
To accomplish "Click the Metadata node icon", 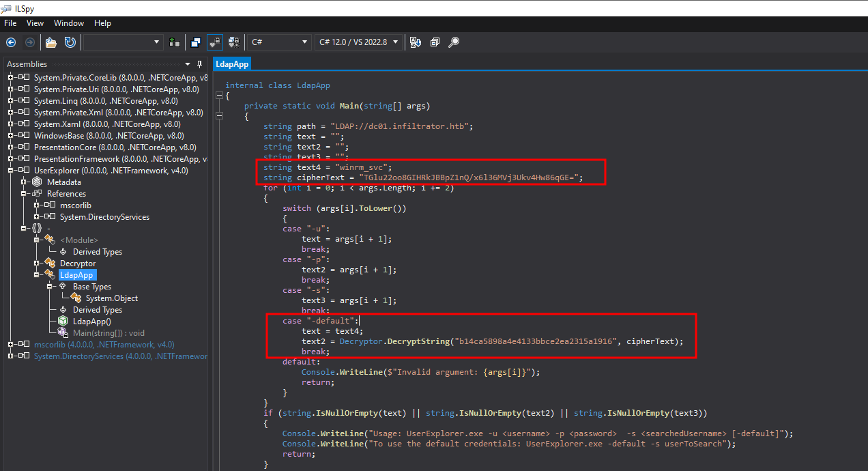I will point(38,182).
